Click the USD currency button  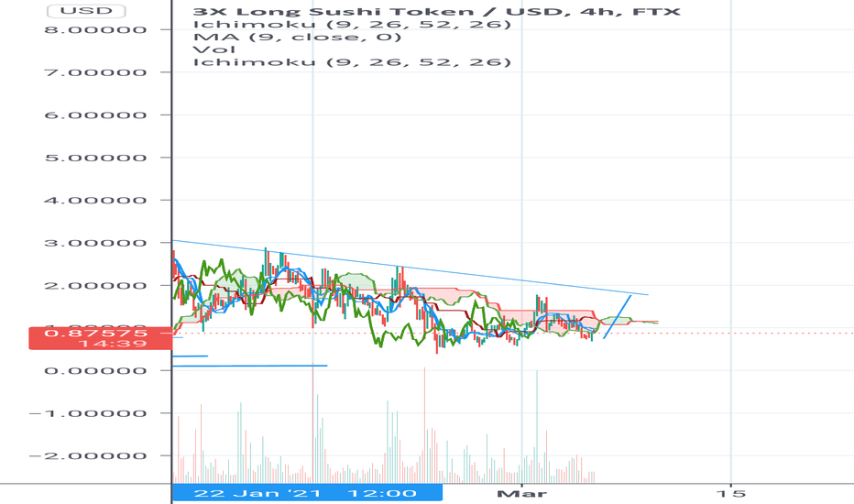[x=86, y=11]
